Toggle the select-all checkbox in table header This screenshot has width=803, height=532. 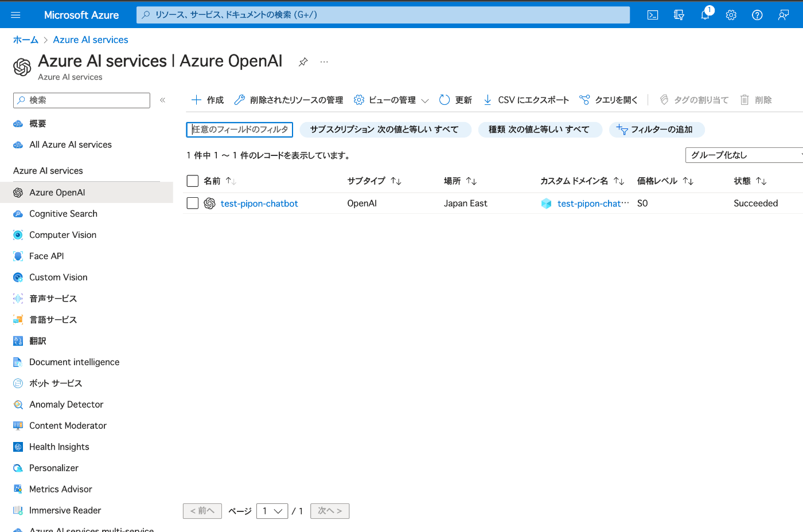pos(193,181)
